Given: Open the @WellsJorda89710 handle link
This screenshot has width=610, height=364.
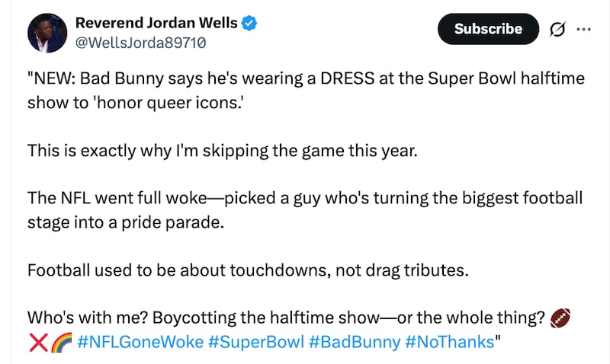Looking at the screenshot, I should (x=140, y=43).
